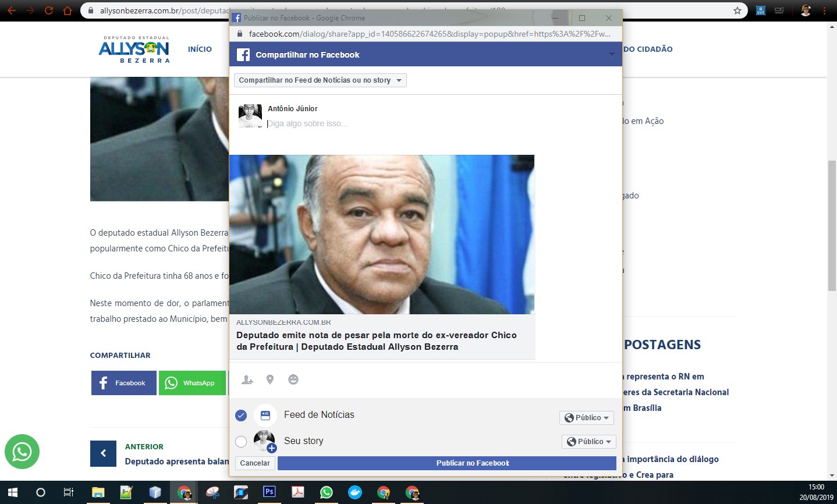Reload the main browser page
Screen dimensions: 837x504
tap(49, 10)
